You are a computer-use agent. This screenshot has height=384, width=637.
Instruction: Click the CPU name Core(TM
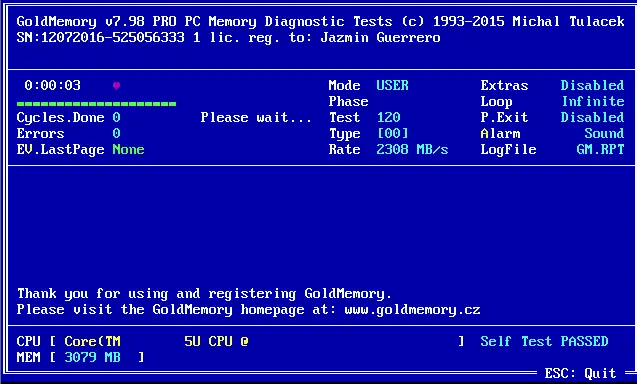click(x=93, y=341)
